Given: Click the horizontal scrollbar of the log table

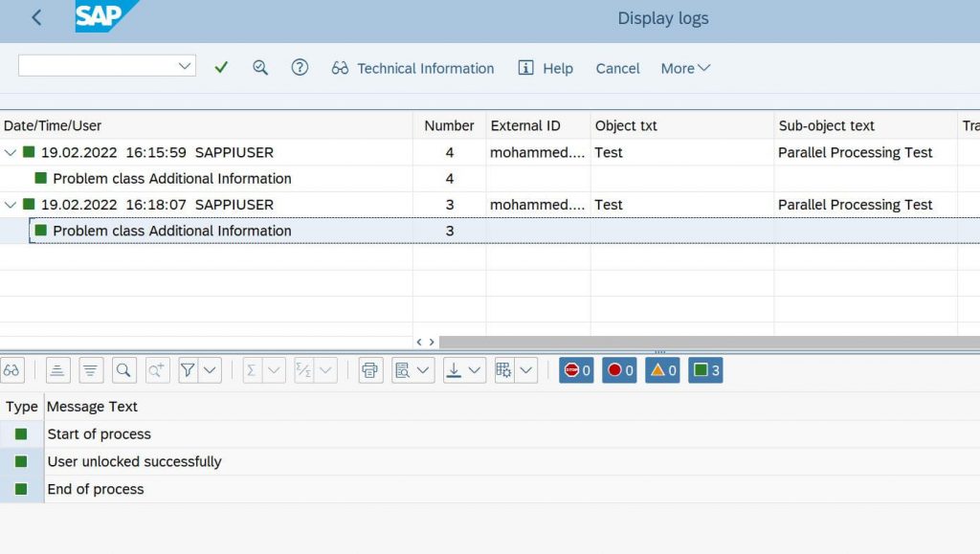Looking at the screenshot, I should (709, 342).
